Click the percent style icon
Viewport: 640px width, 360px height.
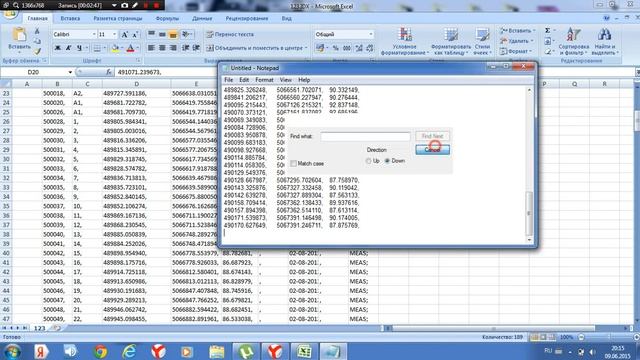(x=336, y=48)
